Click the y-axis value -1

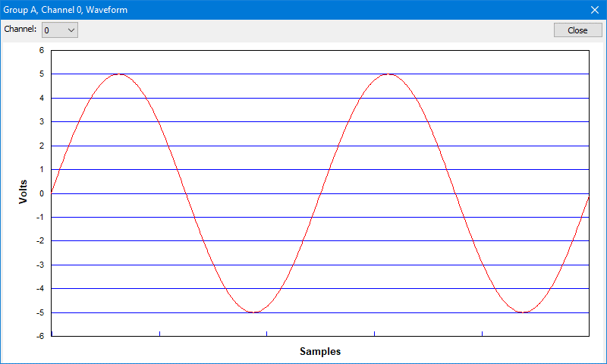[x=40, y=218]
